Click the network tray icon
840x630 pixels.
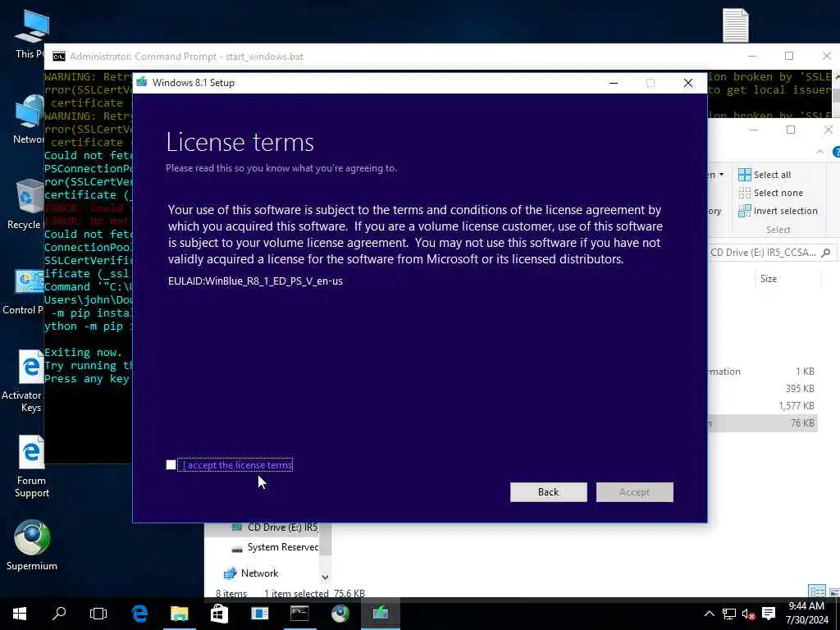[728, 614]
